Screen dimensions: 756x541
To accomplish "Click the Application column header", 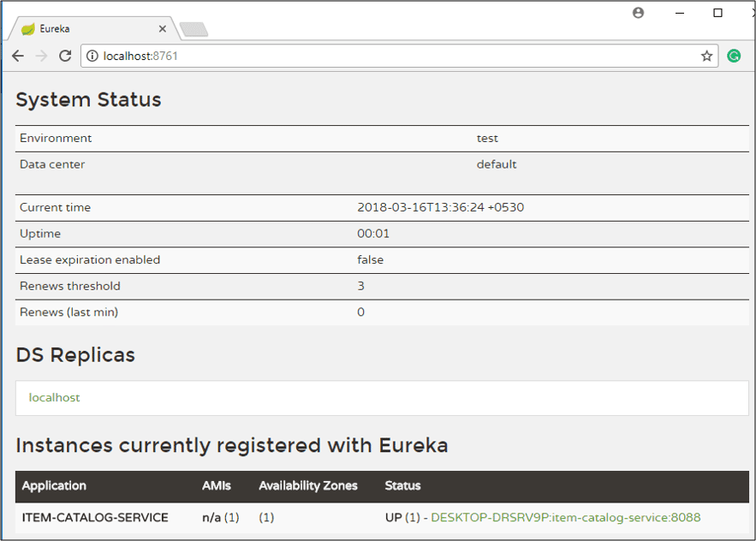I will tap(54, 485).
